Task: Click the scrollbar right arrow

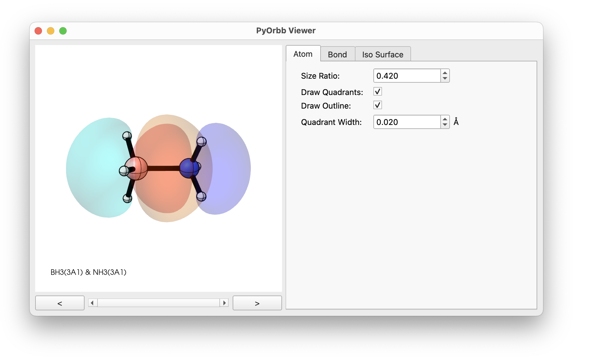Action: tap(224, 303)
